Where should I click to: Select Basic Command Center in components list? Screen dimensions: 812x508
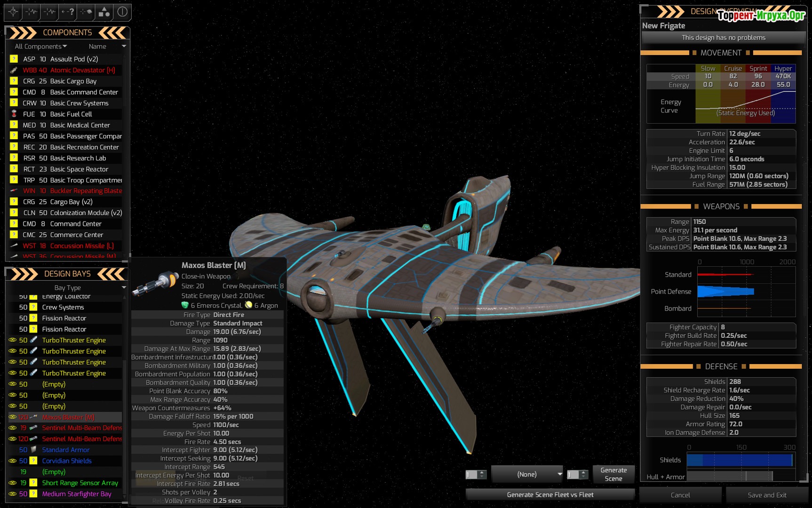coord(84,92)
